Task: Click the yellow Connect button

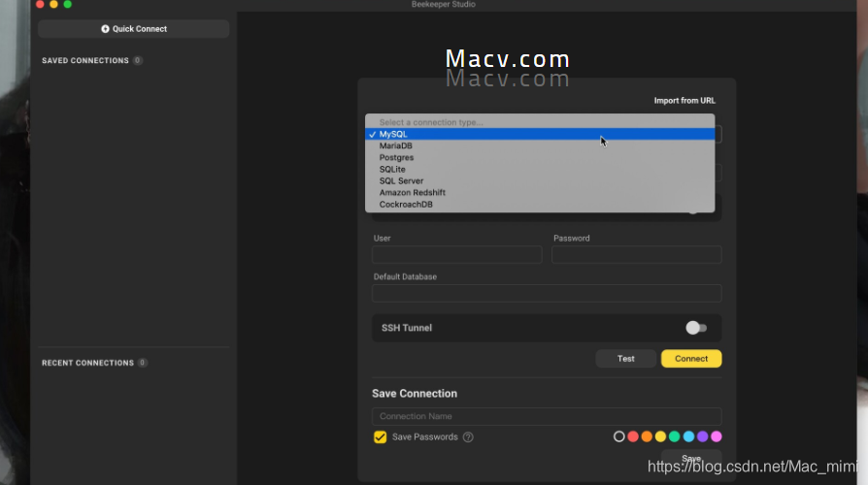Action: [x=691, y=358]
